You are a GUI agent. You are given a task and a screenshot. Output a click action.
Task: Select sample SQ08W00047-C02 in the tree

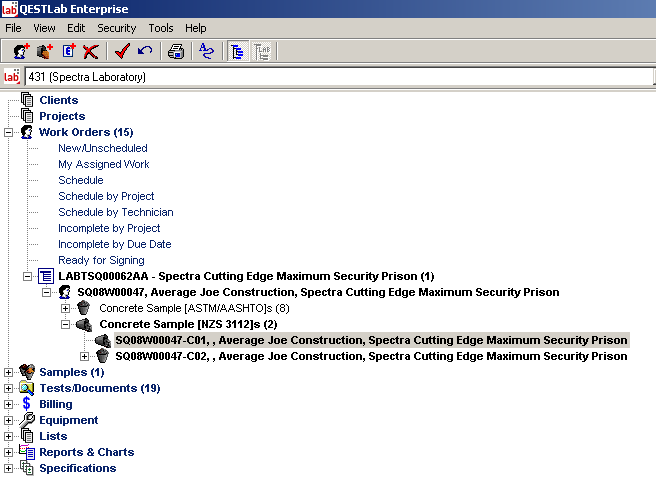[x=371, y=356]
